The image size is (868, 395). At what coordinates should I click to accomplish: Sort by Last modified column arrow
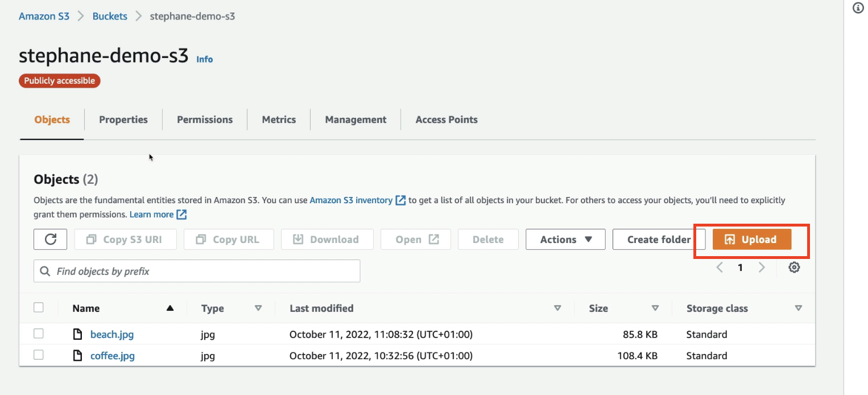click(557, 308)
